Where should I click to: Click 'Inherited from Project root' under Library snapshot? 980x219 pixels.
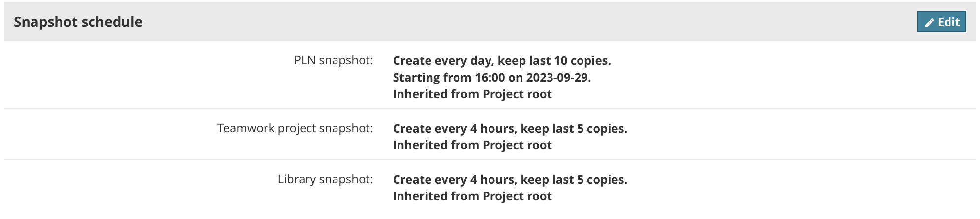pos(472,196)
